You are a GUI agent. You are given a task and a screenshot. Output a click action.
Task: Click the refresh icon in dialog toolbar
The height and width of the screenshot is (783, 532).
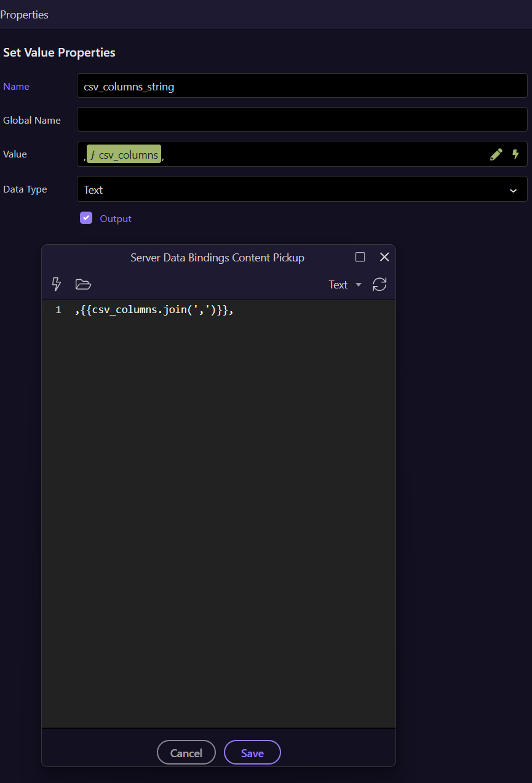(379, 284)
